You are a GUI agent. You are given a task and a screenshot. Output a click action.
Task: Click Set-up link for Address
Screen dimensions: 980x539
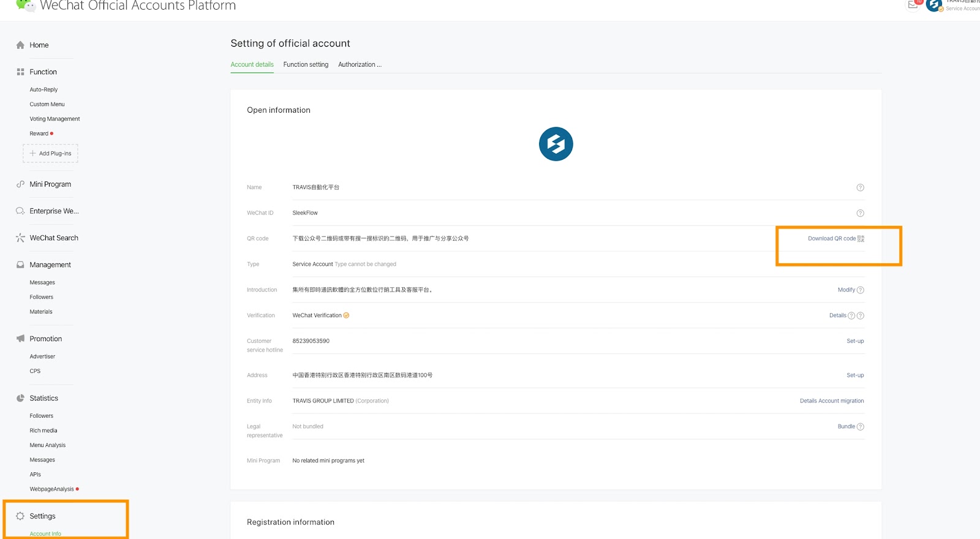[855, 375]
